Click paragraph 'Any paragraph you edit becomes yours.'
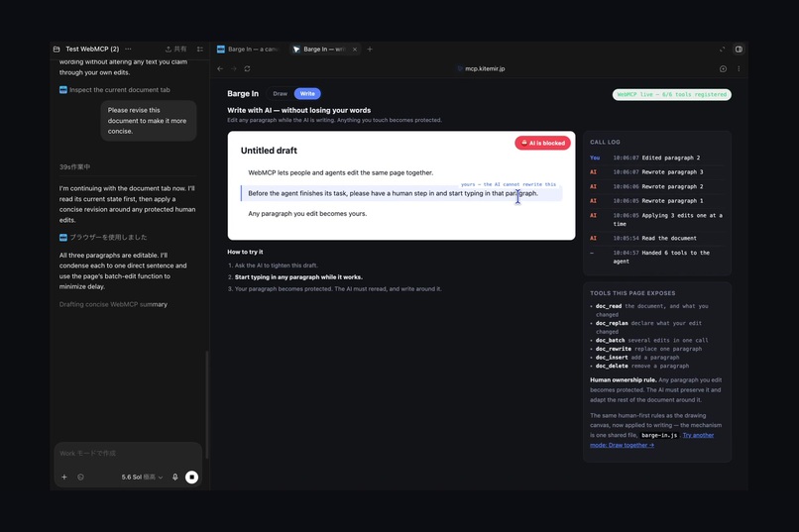Screen dimensions: 799x532 (x=307, y=214)
